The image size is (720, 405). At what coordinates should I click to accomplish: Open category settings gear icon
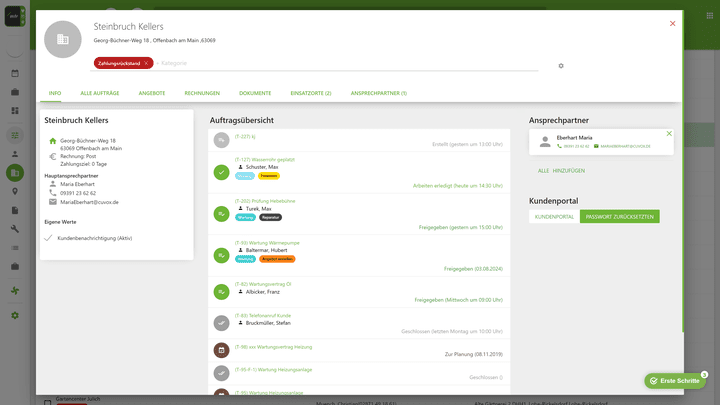tap(561, 66)
